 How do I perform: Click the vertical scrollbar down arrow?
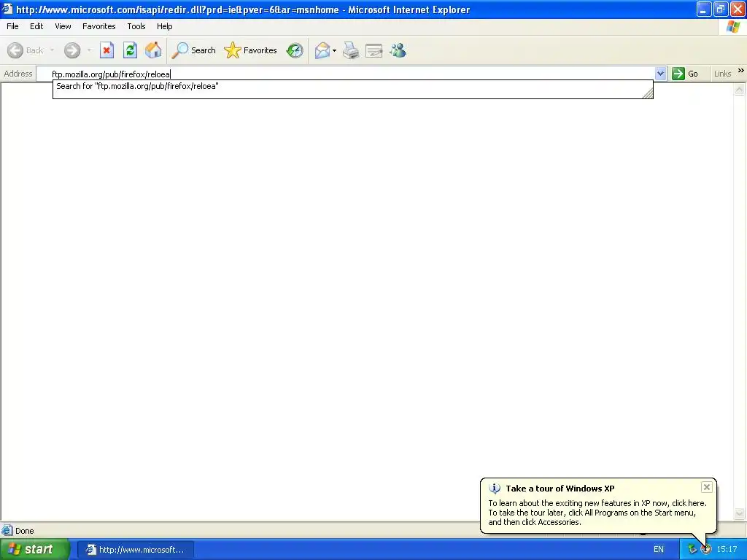[x=740, y=513]
